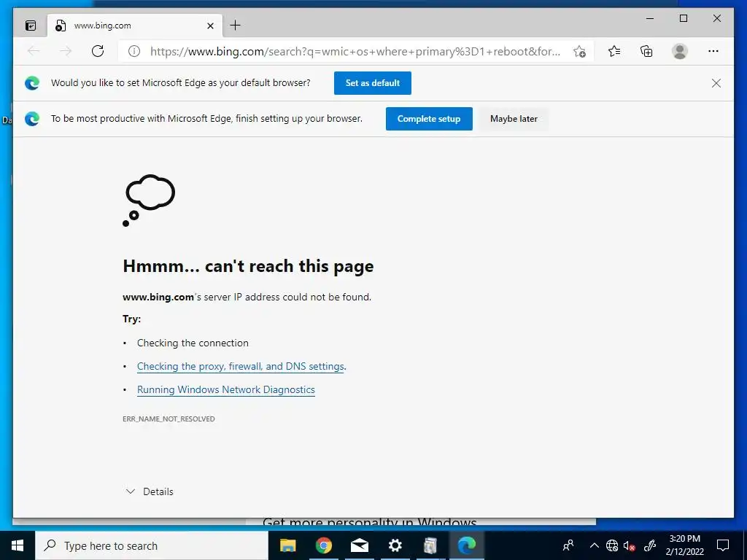The height and width of the screenshot is (560, 747).
Task: Open Windows Ink pen icon
Action: tap(650, 545)
